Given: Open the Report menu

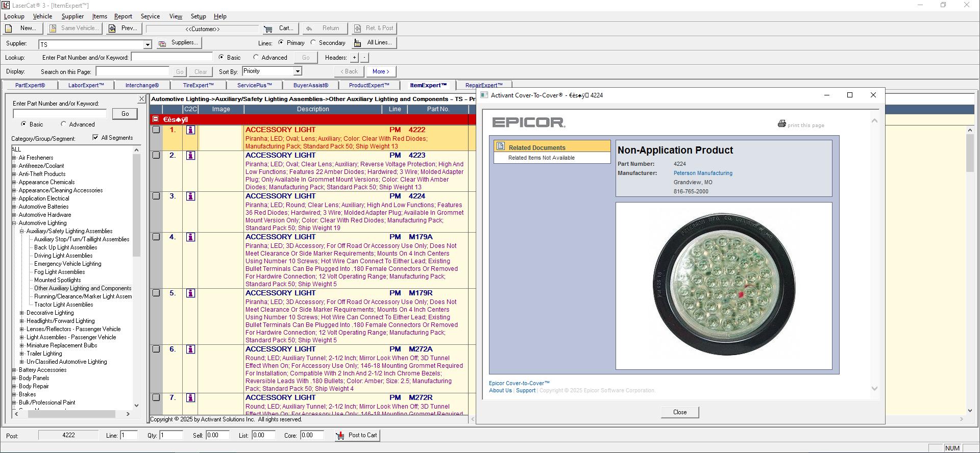Looking at the screenshot, I should 123,16.
